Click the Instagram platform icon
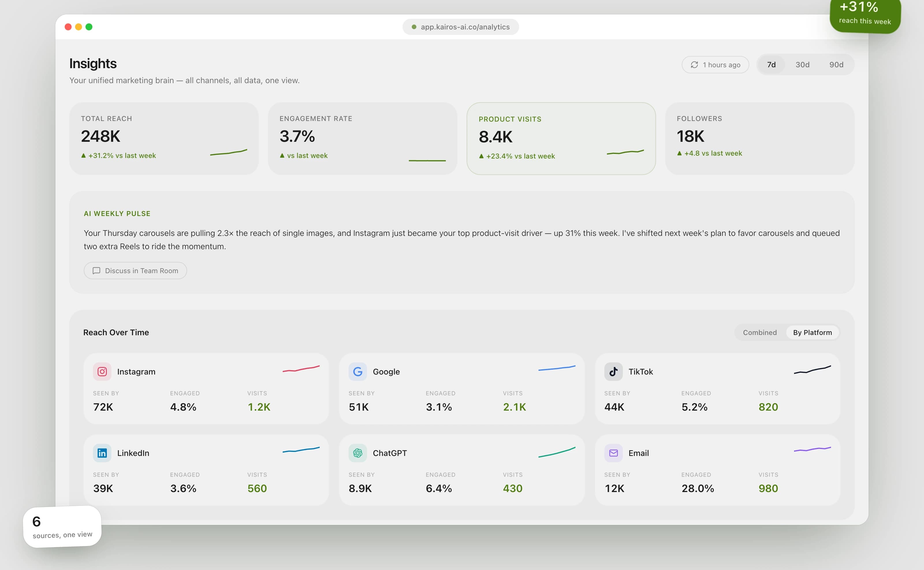The image size is (924, 570). 102,371
